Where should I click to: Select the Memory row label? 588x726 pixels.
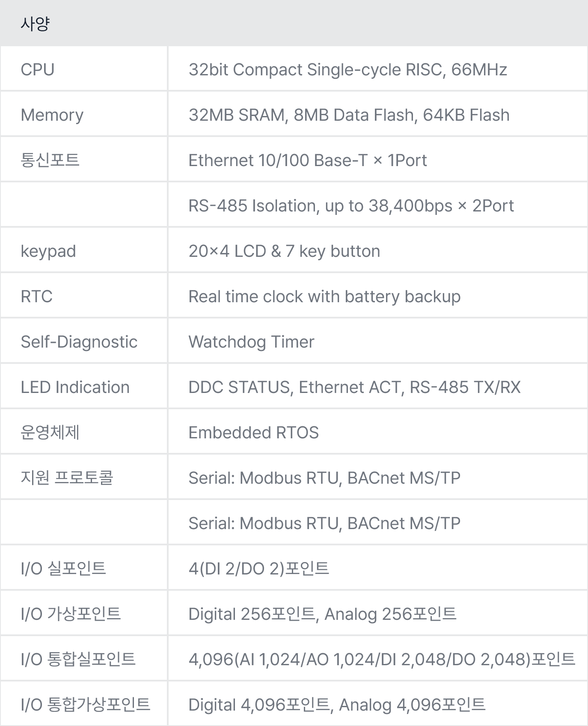coord(52,115)
